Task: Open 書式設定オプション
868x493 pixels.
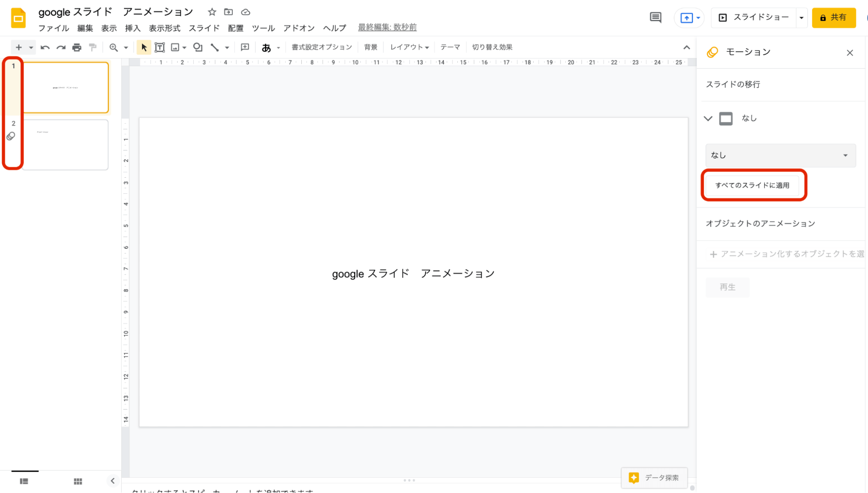Action: point(322,47)
